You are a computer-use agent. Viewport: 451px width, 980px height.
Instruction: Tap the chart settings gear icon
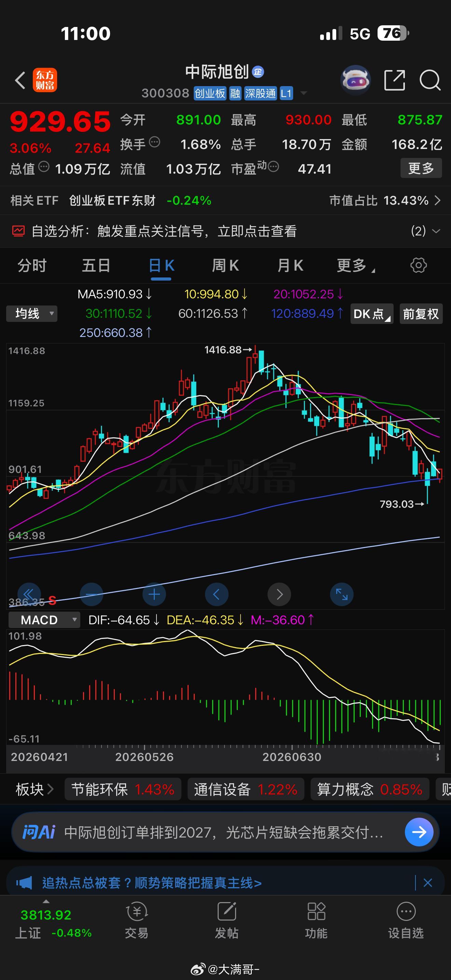click(418, 265)
